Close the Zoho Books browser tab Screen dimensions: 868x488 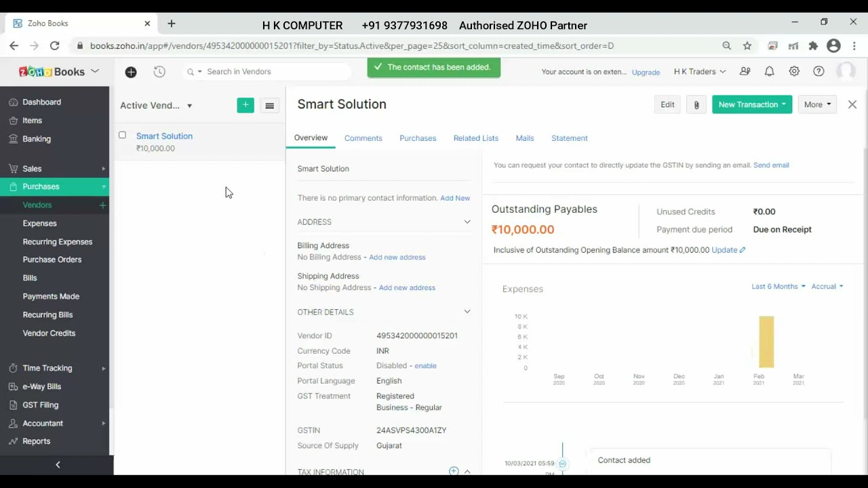point(147,23)
